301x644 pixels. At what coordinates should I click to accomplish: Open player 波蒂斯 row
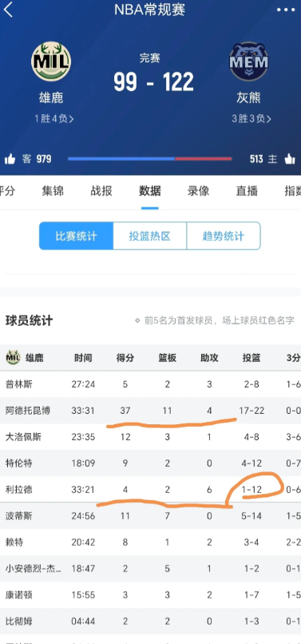click(x=150, y=516)
